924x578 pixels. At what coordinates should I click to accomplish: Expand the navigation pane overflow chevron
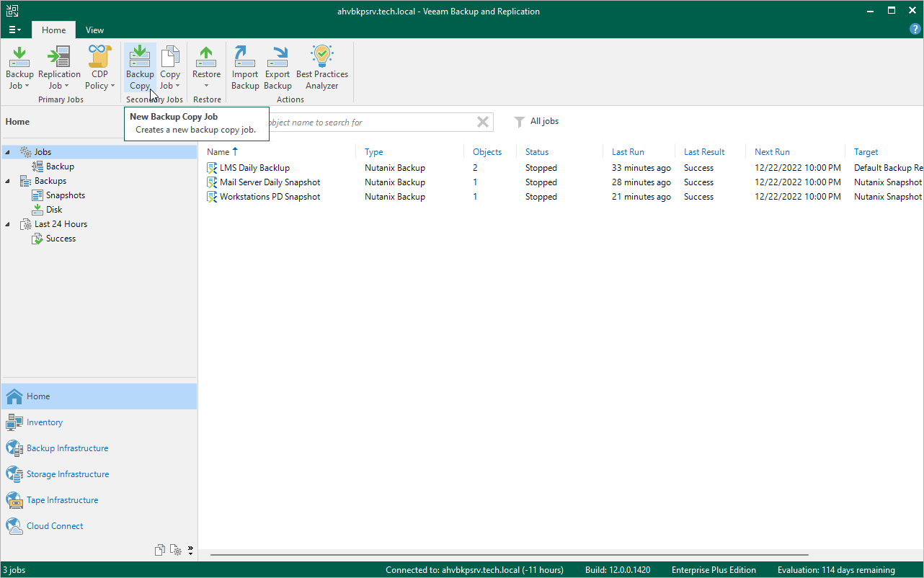190,551
